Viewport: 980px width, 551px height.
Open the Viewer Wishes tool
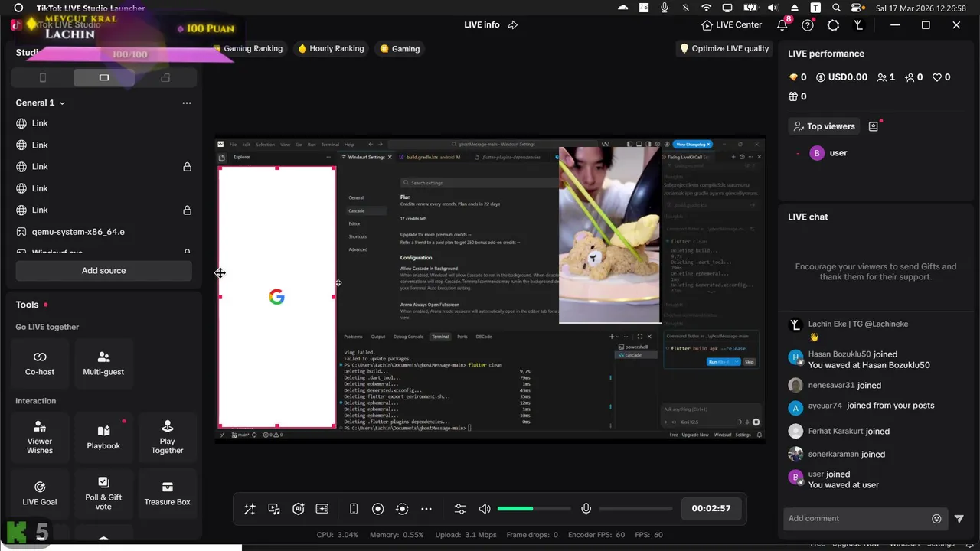click(40, 437)
